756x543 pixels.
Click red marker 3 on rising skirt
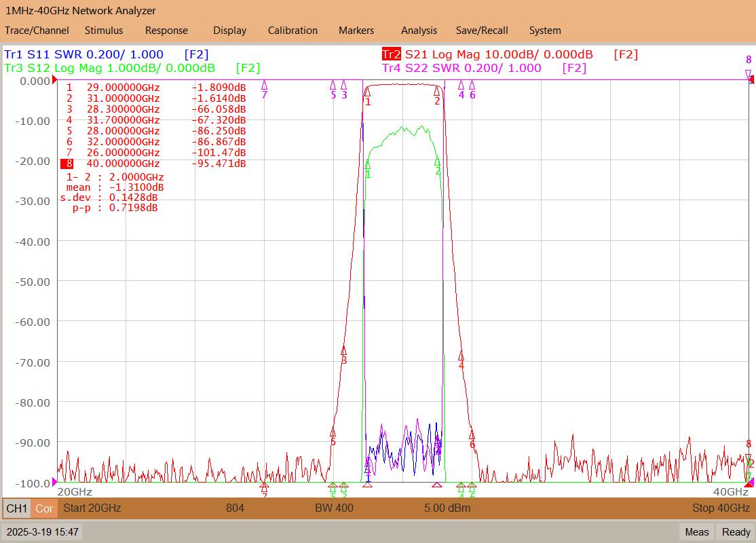tap(344, 350)
